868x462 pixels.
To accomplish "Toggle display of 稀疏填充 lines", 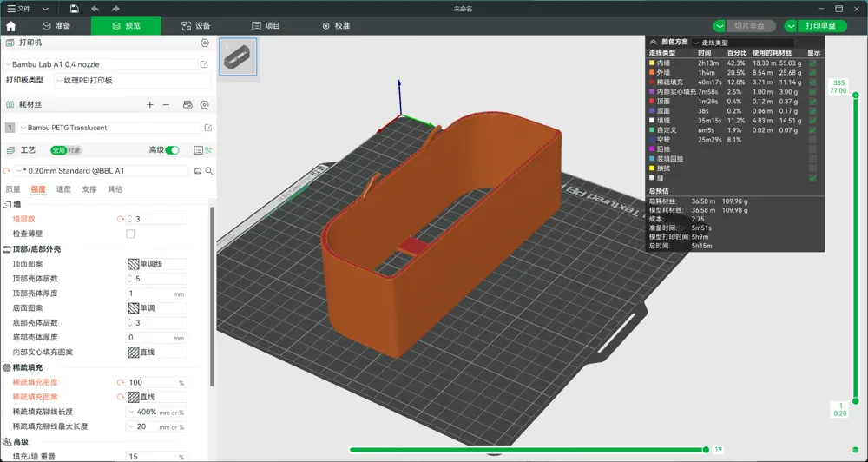I will pos(812,82).
